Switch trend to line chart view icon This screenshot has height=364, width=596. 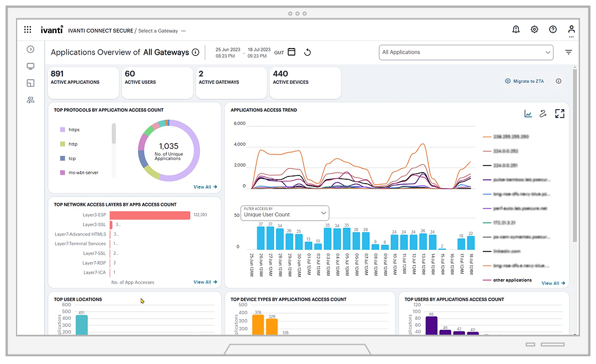(x=528, y=114)
